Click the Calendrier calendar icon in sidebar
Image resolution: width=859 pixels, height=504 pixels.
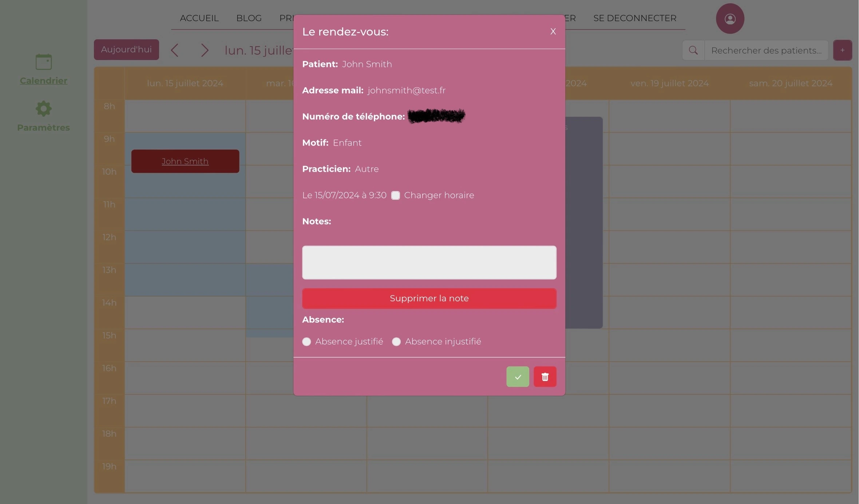[43, 62]
